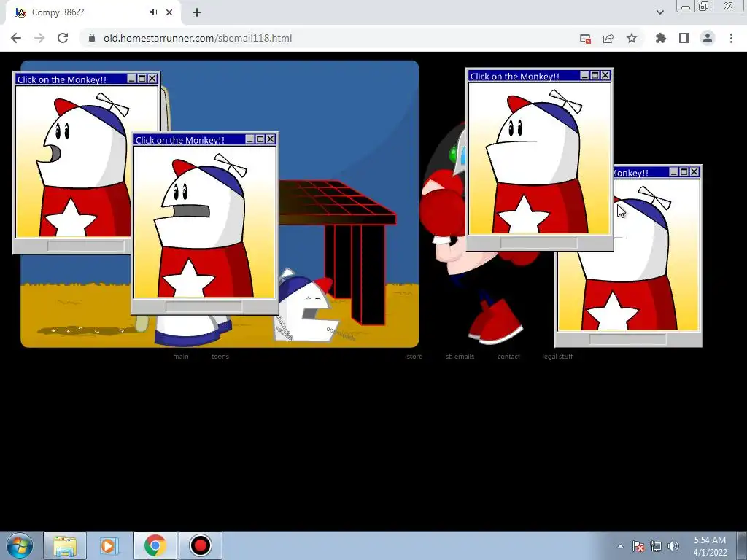Follow the 'main' navigation link

point(181,356)
